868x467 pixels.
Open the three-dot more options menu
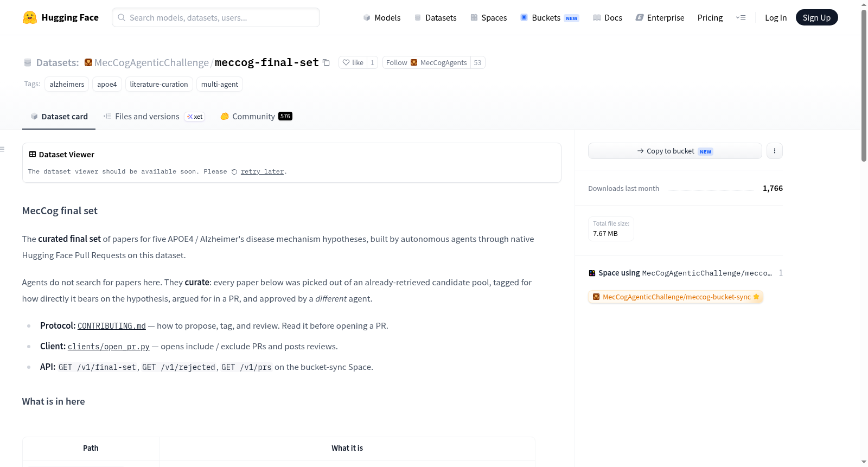[x=775, y=151]
